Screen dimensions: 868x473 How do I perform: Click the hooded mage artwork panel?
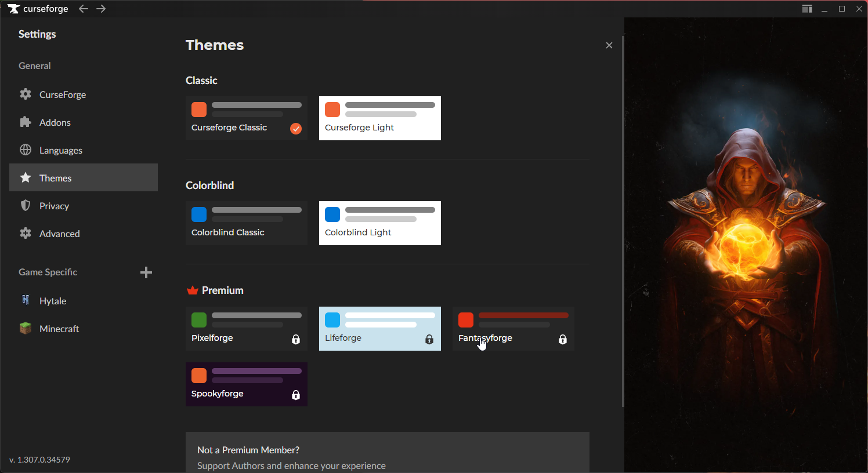click(746, 245)
